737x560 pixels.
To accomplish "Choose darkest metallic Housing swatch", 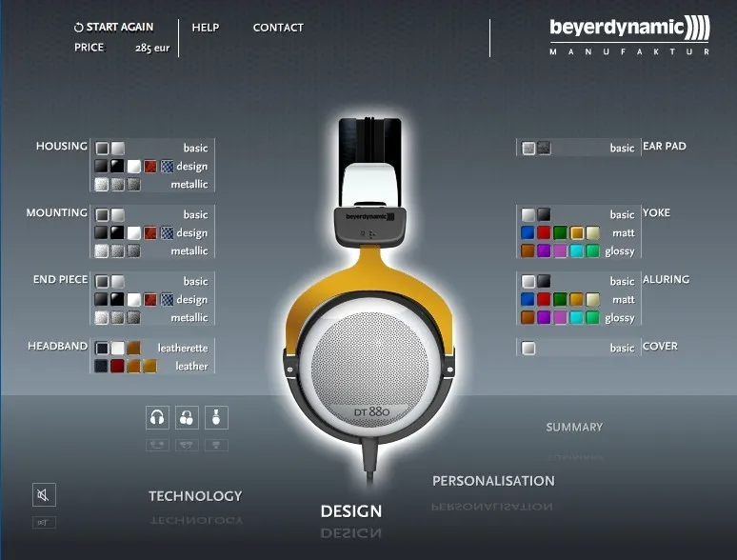I will [x=134, y=185].
